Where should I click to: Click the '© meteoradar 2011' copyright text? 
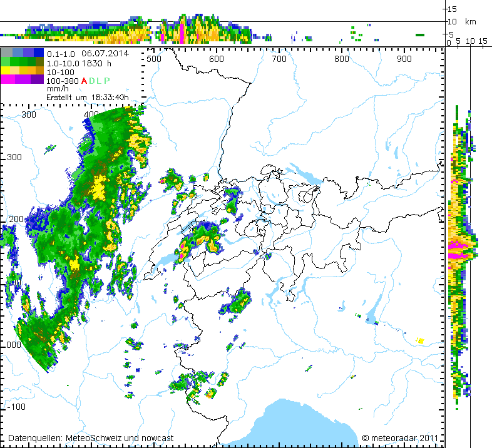[x=400, y=438]
